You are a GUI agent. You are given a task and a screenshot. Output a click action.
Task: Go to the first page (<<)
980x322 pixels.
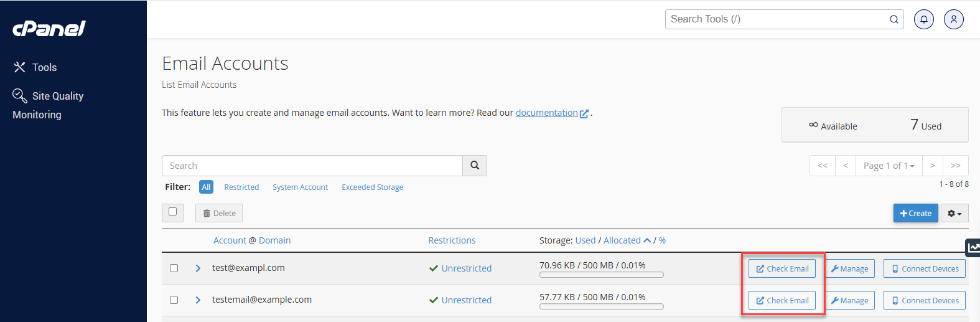823,166
